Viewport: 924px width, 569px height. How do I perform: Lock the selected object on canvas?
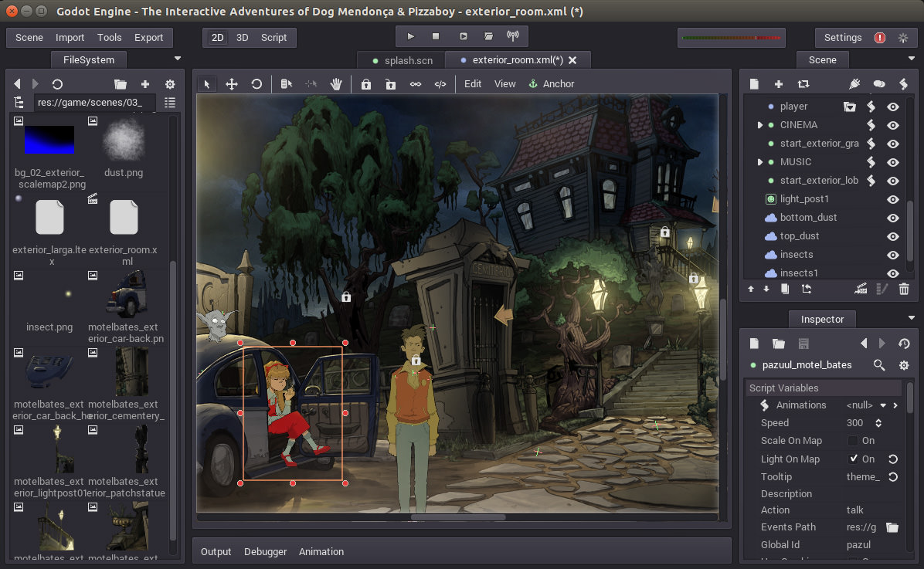tap(365, 83)
